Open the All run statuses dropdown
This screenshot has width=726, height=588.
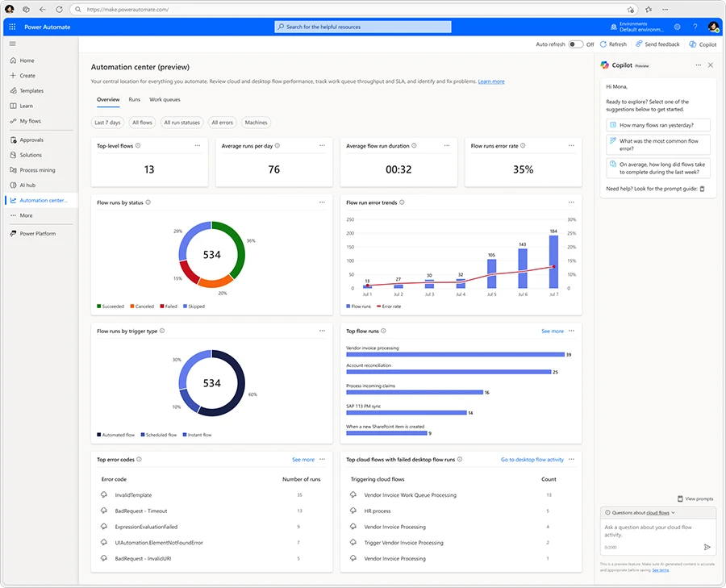point(183,122)
